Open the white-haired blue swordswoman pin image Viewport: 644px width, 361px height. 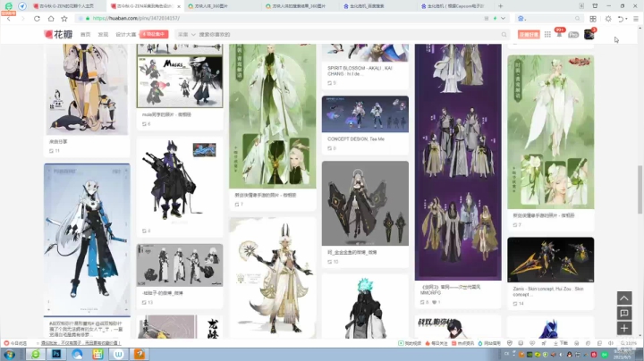(x=87, y=239)
